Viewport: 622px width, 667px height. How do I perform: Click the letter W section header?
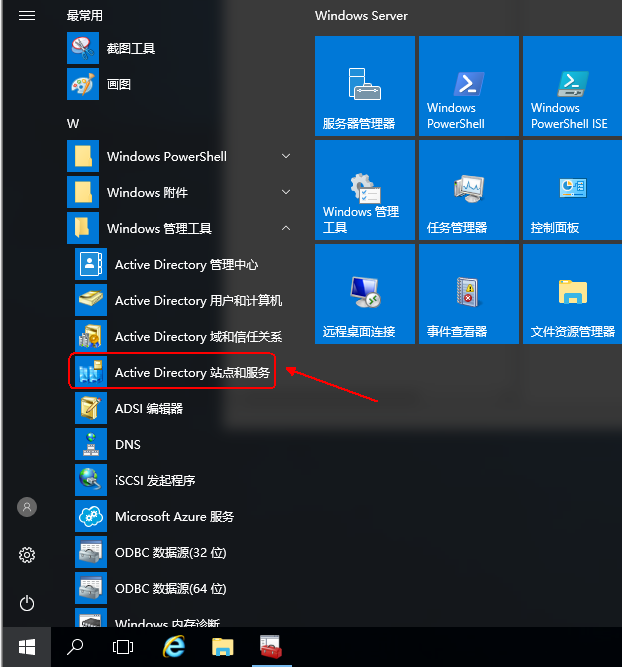pyautogui.click(x=73, y=124)
